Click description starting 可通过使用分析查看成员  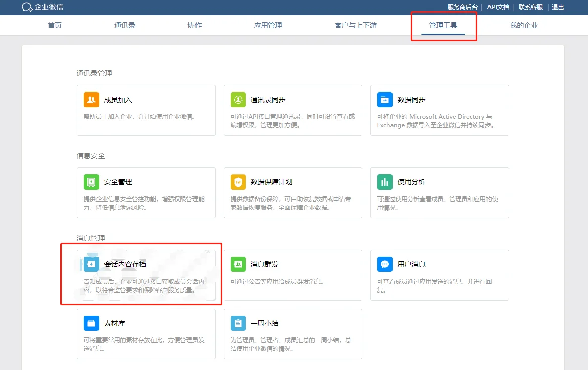(437, 203)
